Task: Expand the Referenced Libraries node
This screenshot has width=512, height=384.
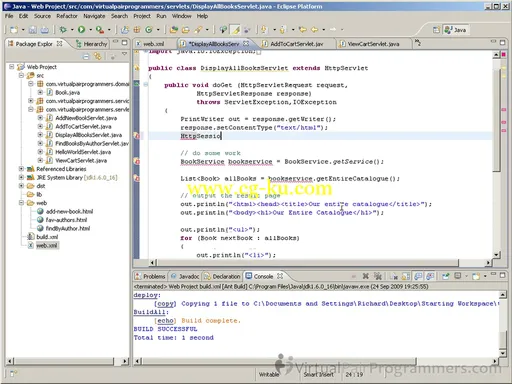Action: pos(21,169)
